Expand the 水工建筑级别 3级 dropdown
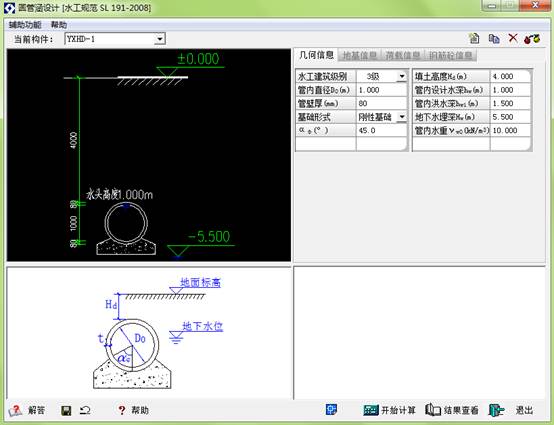The image size is (554, 425). click(x=402, y=76)
